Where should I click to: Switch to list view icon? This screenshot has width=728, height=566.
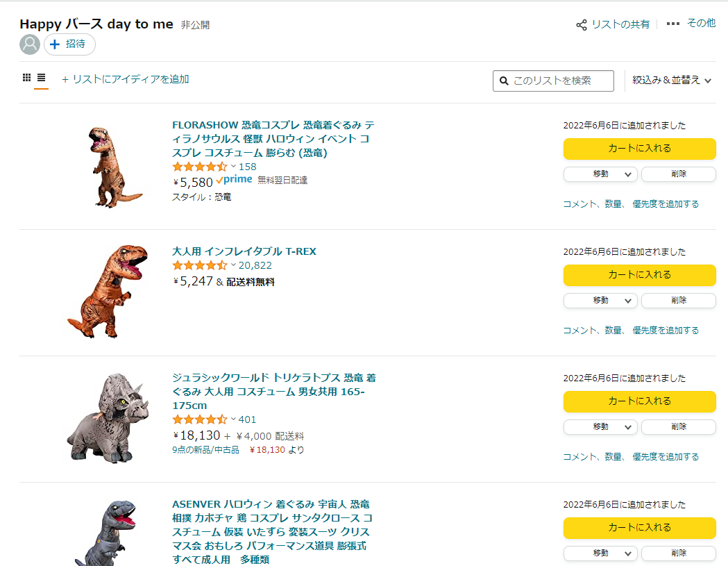click(42, 78)
